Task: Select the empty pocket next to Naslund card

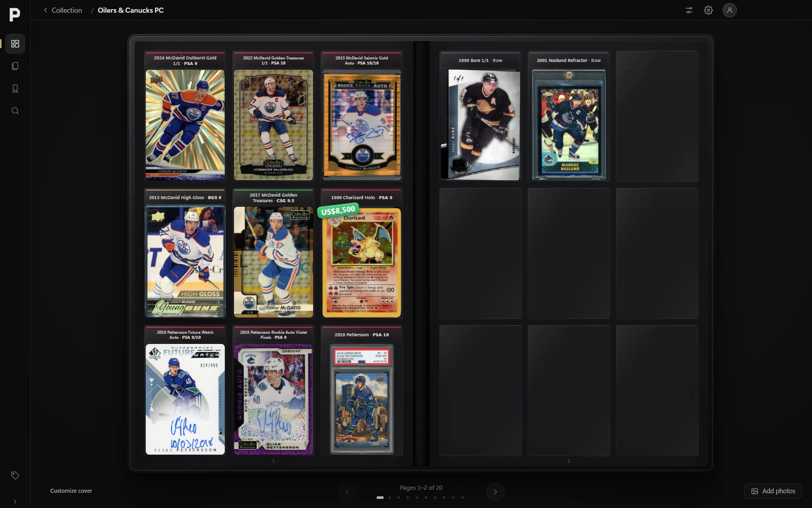Action: [657, 116]
